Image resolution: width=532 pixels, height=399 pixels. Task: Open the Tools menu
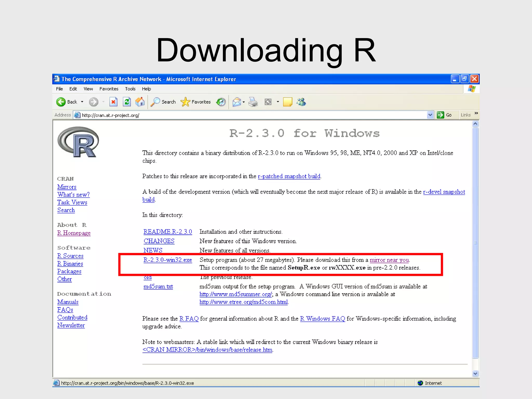(130, 89)
